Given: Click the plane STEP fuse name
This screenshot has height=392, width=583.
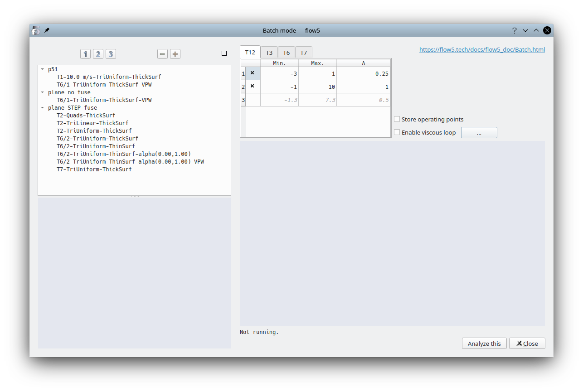Looking at the screenshot, I should click(x=73, y=108).
